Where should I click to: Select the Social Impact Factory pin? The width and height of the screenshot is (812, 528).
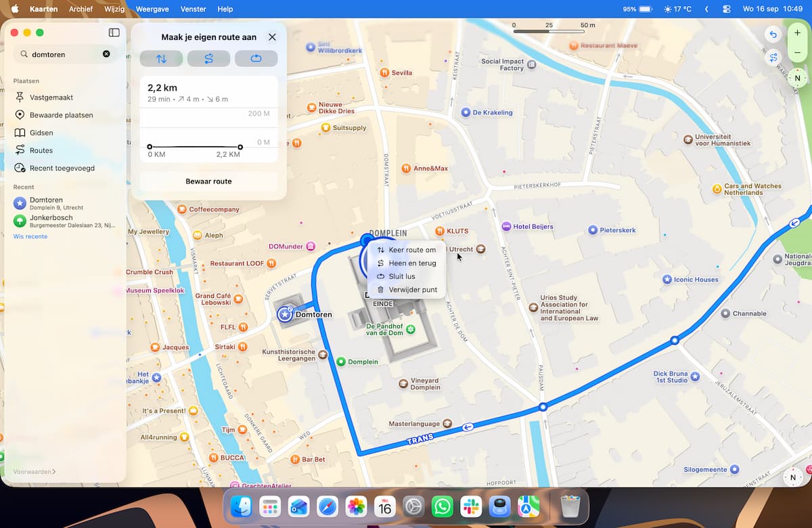532,64
